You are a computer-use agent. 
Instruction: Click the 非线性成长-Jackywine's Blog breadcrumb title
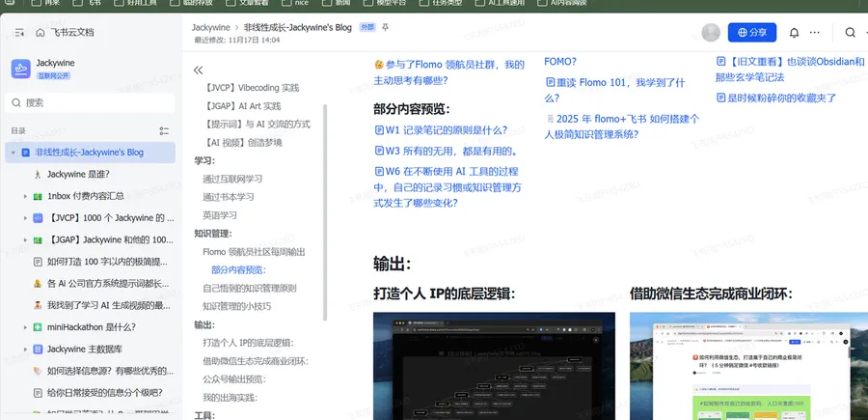pyautogui.click(x=298, y=27)
